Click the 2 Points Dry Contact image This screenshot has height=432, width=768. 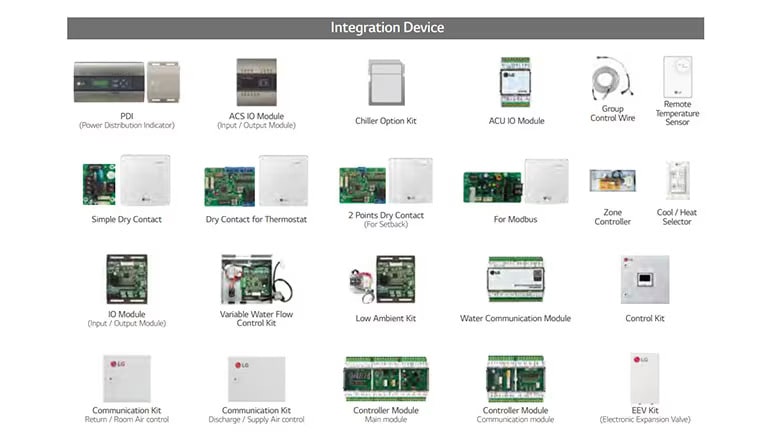(386, 181)
